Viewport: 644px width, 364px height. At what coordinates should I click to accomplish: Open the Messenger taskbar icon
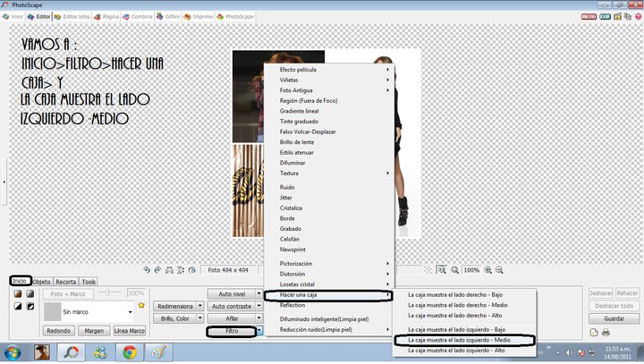100,352
